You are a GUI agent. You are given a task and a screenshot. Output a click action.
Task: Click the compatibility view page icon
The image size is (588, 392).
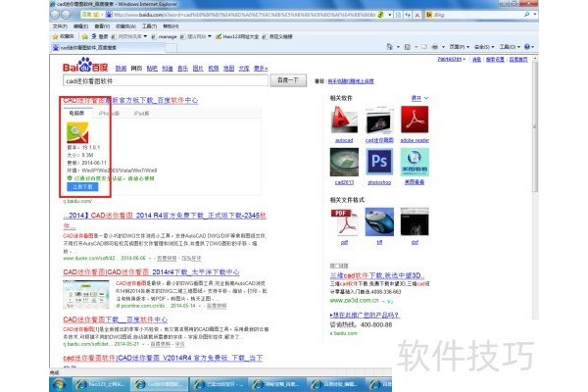pos(398,15)
